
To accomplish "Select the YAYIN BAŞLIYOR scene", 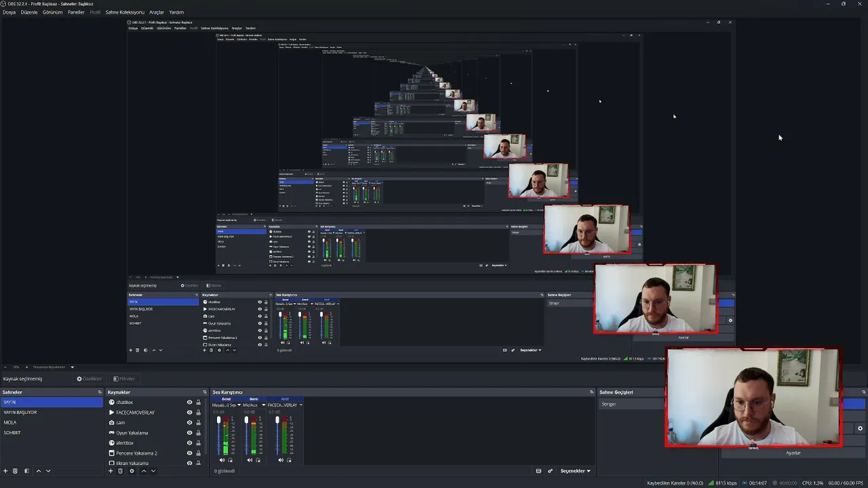I will (52, 412).
